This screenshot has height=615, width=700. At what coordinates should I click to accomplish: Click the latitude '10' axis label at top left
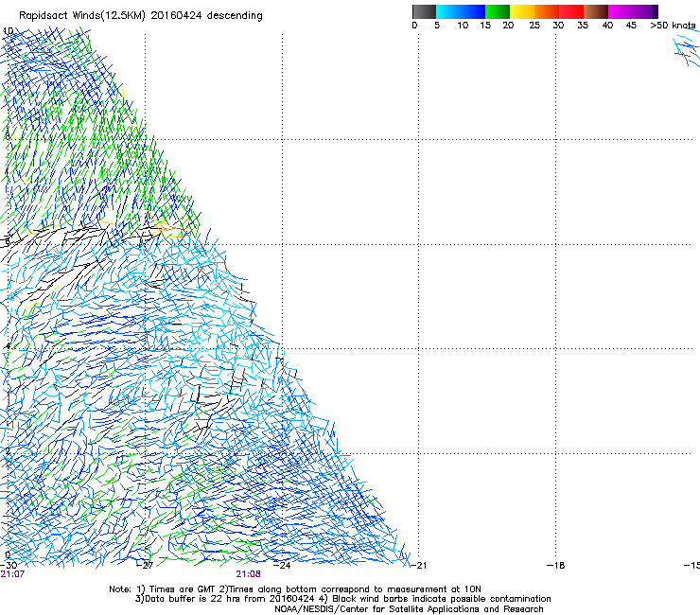coord(8,31)
